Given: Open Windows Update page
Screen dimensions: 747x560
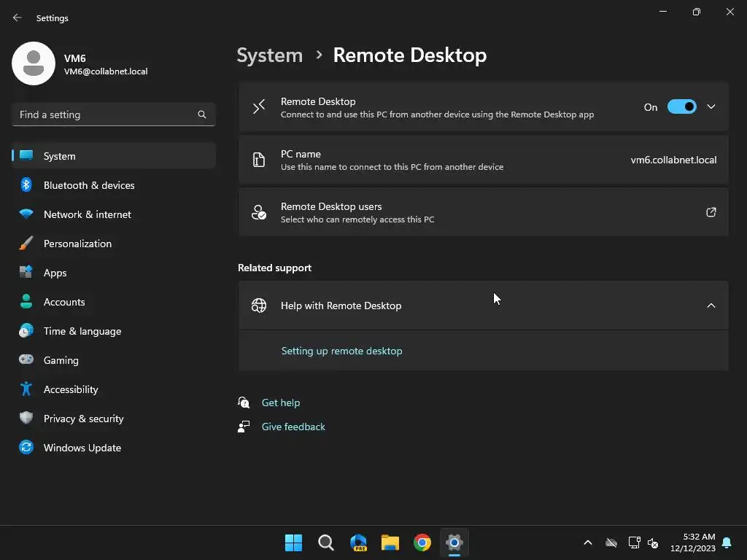Looking at the screenshot, I should click(113, 448).
